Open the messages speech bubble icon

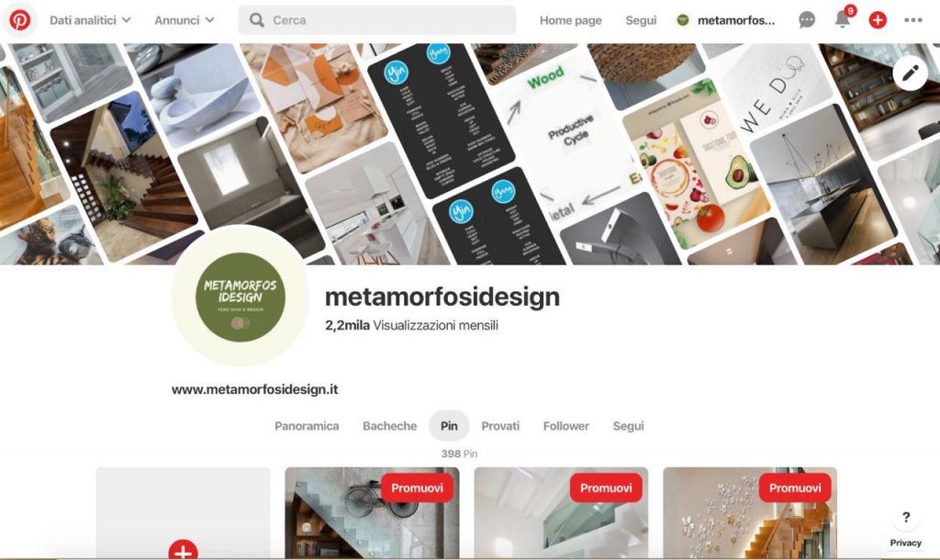[807, 20]
